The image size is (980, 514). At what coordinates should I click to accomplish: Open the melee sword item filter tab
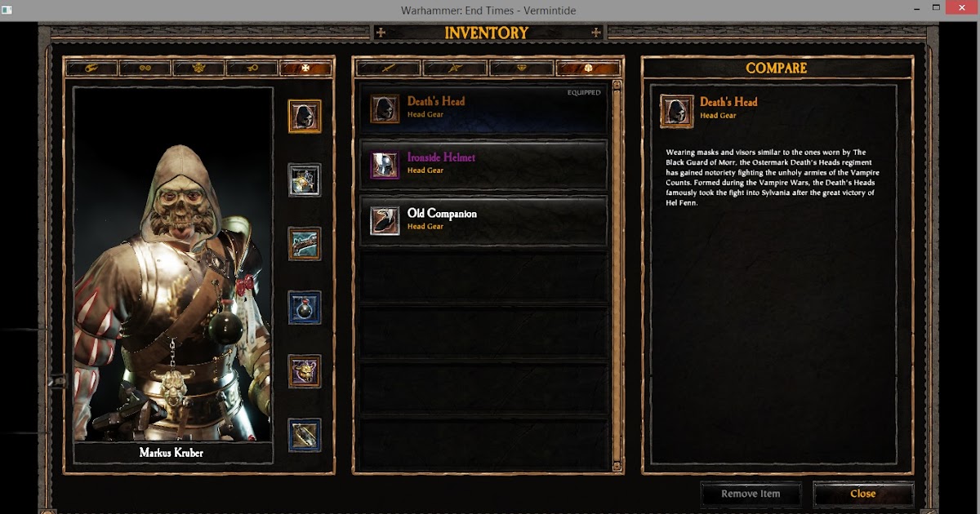click(389, 69)
